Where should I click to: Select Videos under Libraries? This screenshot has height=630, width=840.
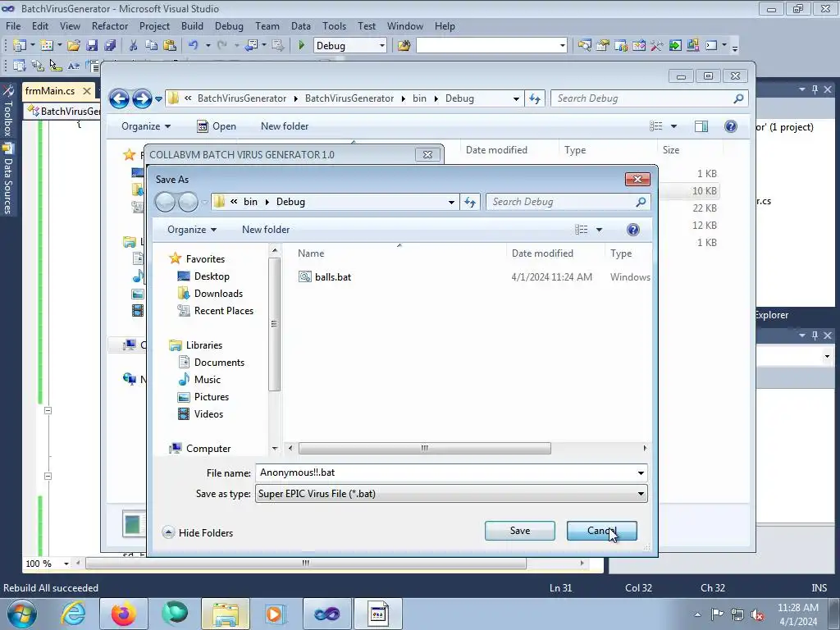(200, 413)
